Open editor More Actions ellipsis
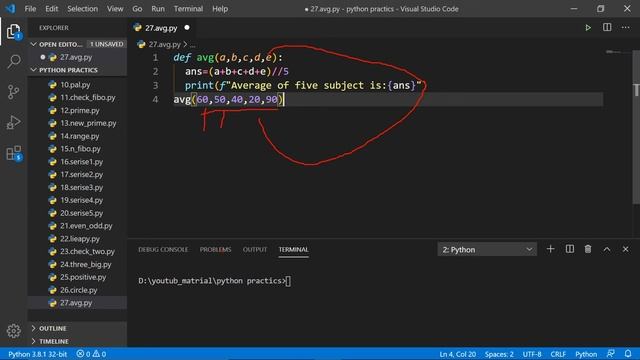Image resolution: width=640 pixels, height=360 pixels. click(x=625, y=27)
